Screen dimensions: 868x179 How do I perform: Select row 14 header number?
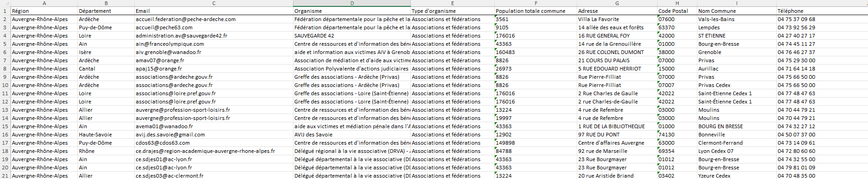(x=5, y=118)
